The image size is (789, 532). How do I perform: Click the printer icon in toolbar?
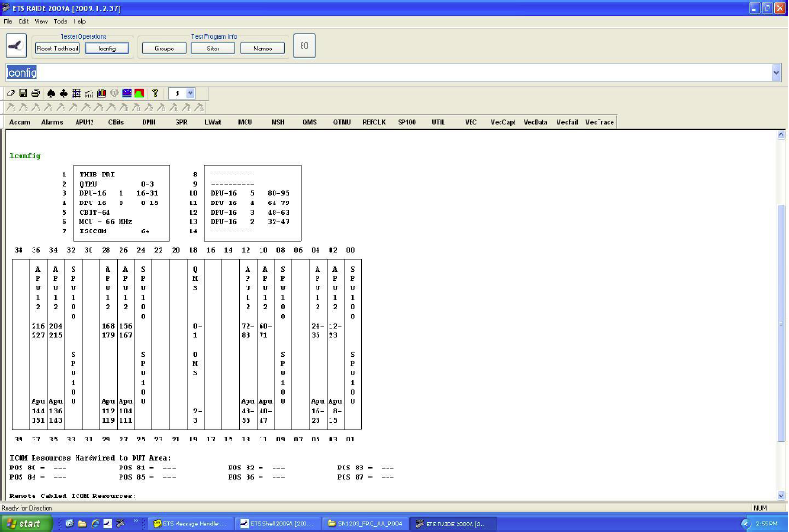click(x=35, y=93)
